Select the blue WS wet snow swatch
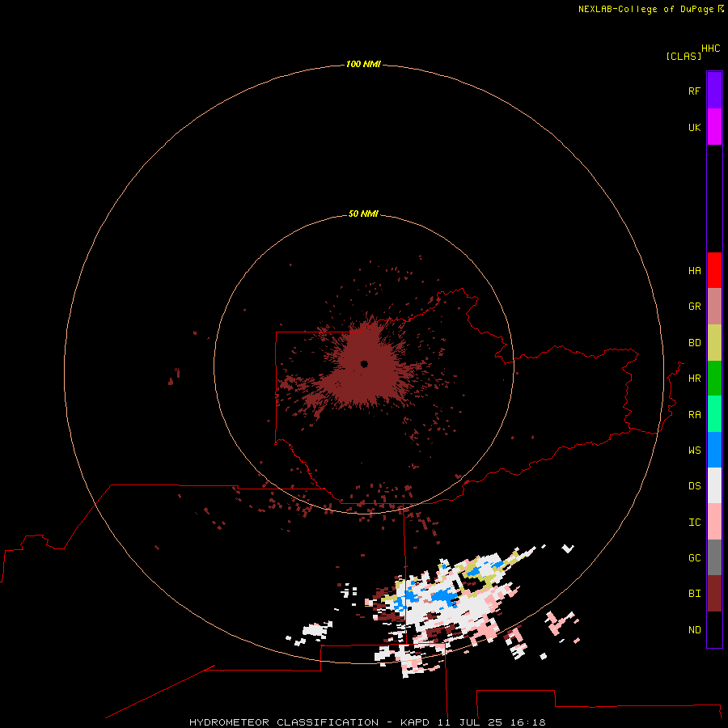The image size is (728, 728). [x=714, y=450]
